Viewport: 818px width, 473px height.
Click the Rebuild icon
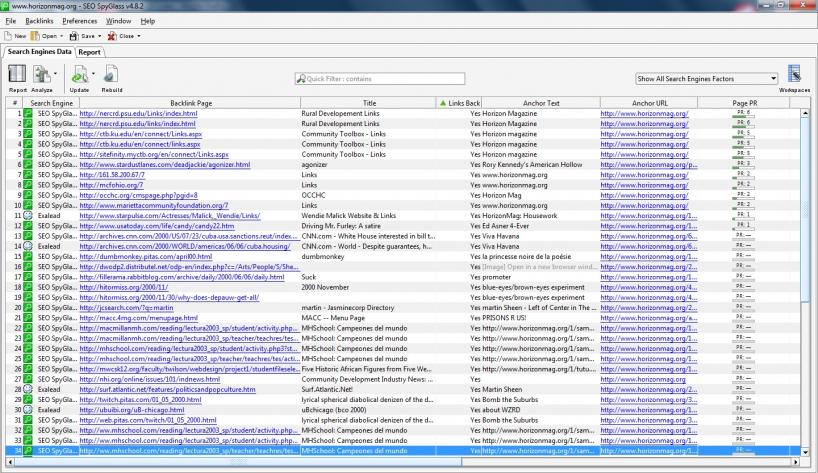[x=112, y=75]
